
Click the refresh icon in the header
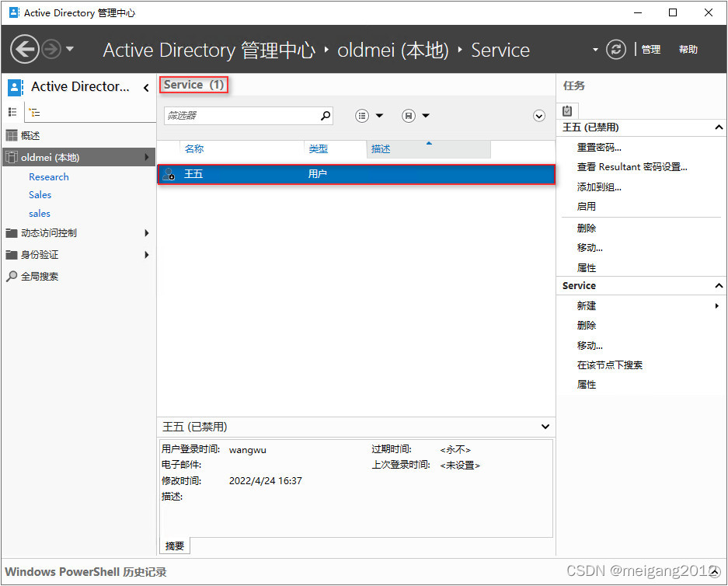[x=616, y=50]
